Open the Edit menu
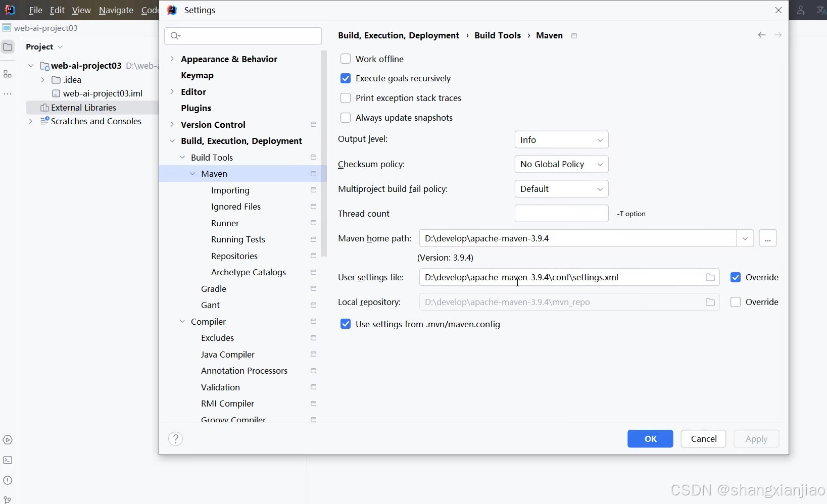827x504 pixels. (x=57, y=10)
